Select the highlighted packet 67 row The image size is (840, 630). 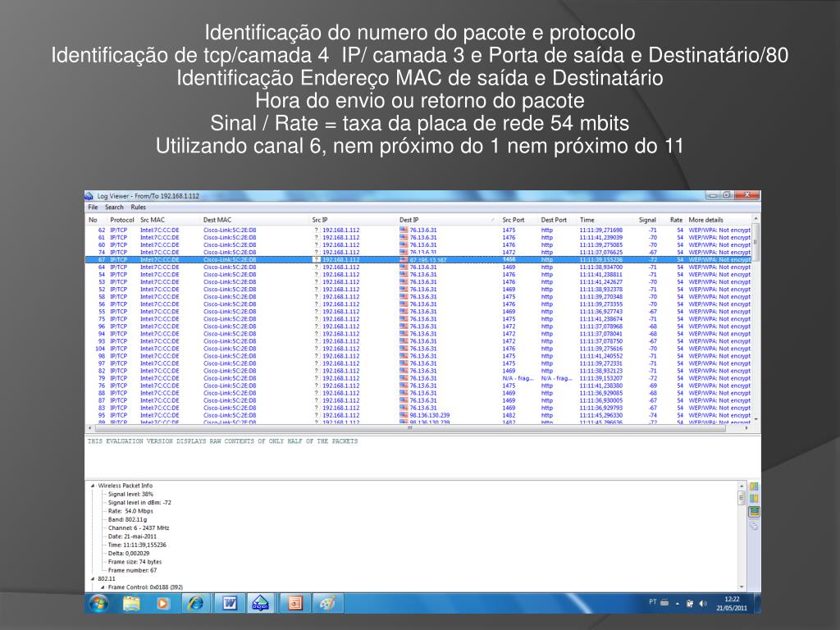[x=418, y=259]
